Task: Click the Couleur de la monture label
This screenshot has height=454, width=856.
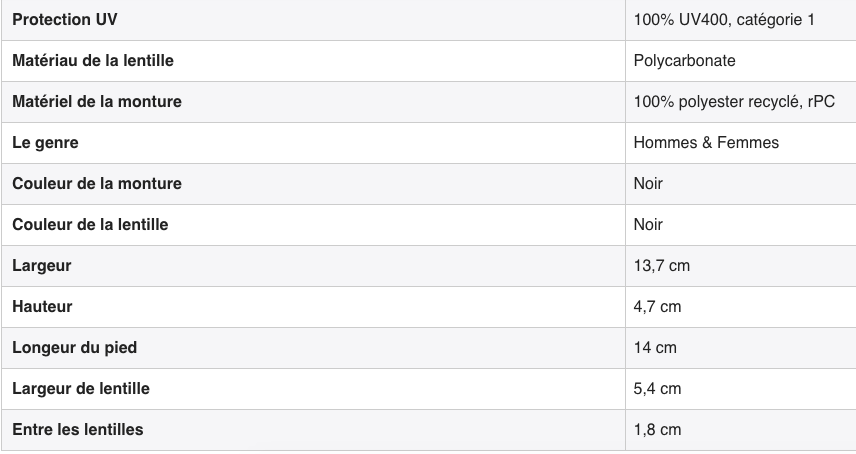Action: (97, 183)
